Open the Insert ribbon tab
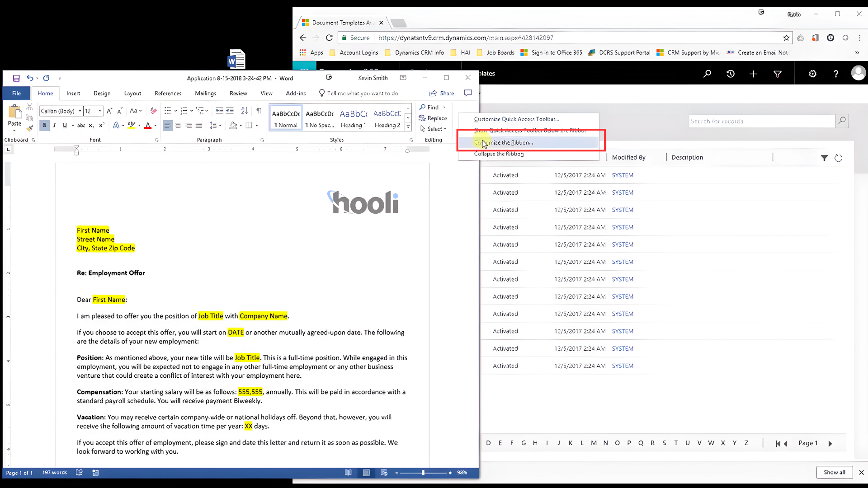868x488 pixels. 73,93
